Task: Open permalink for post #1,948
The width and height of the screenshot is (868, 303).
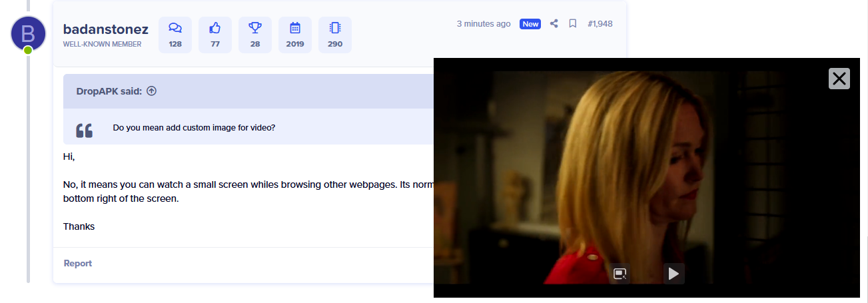Action: click(x=600, y=24)
